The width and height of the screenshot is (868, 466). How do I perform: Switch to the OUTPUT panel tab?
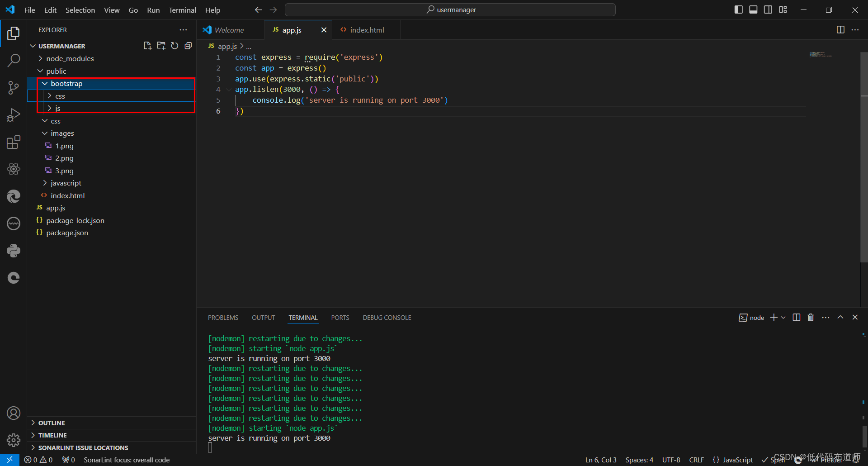[264, 318]
